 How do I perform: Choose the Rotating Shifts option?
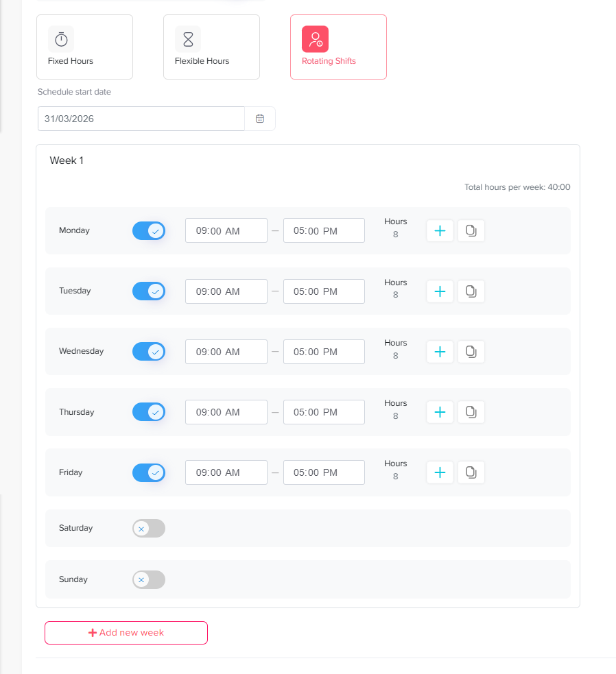(x=338, y=47)
